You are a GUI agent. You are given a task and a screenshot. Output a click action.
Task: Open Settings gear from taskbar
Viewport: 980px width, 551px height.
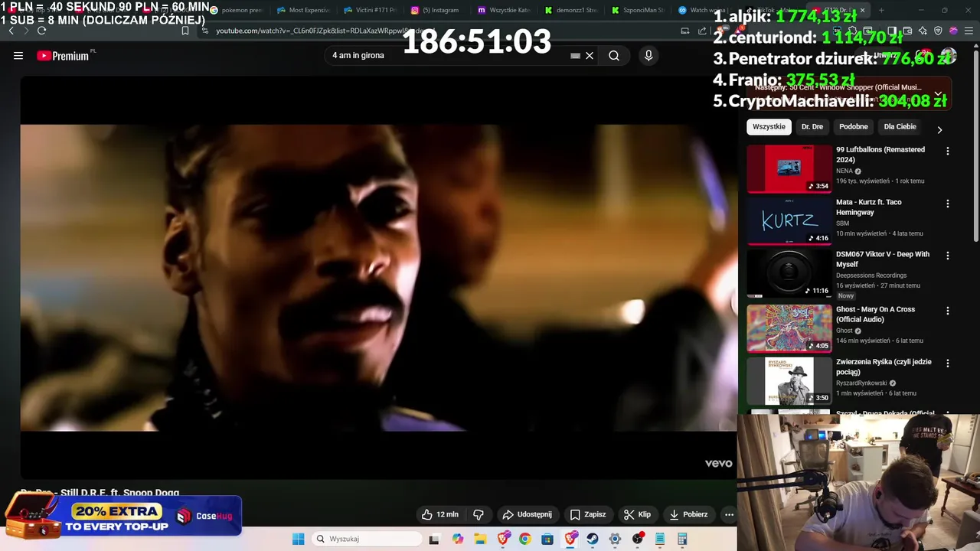(615, 539)
